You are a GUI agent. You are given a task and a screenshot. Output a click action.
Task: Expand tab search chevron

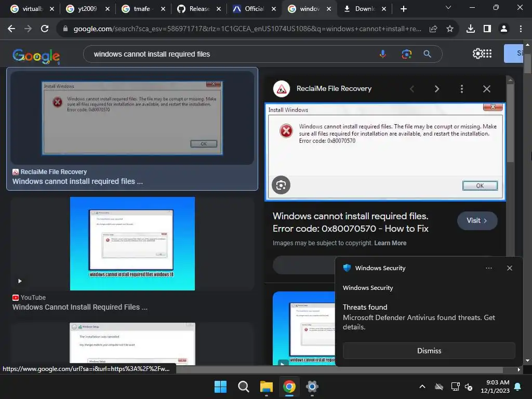pyautogui.click(x=448, y=7)
